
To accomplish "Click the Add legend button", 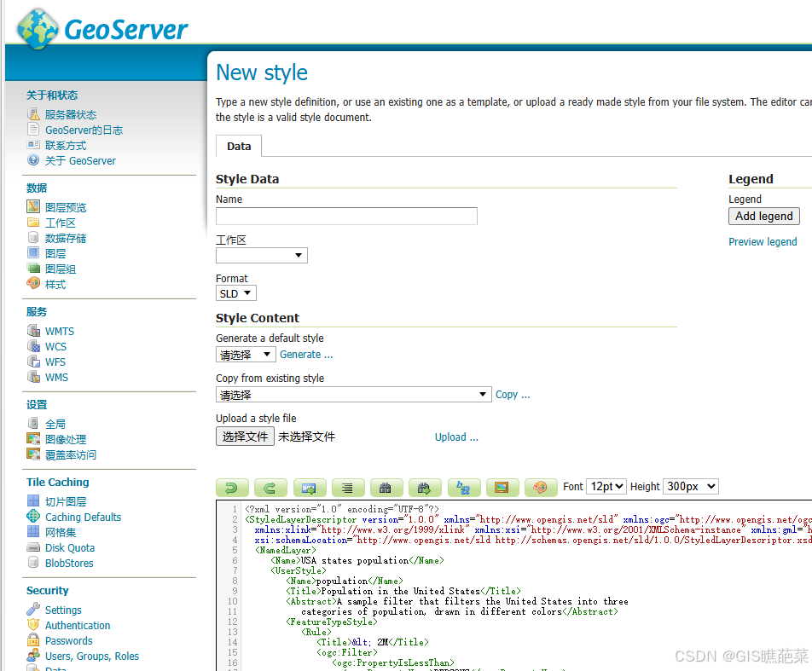I will [x=764, y=216].
